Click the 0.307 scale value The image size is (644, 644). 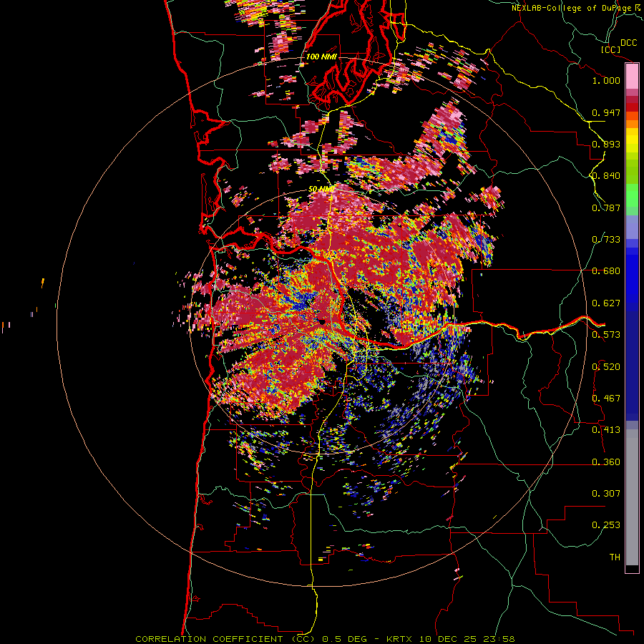(x=606, y=494)
